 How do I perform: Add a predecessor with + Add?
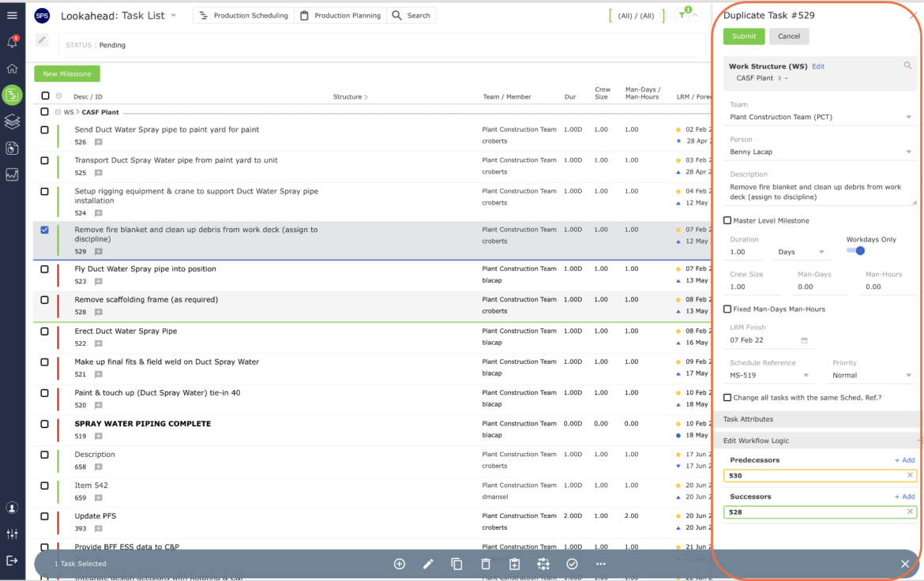pyautogui.click(x=904, y=460)
